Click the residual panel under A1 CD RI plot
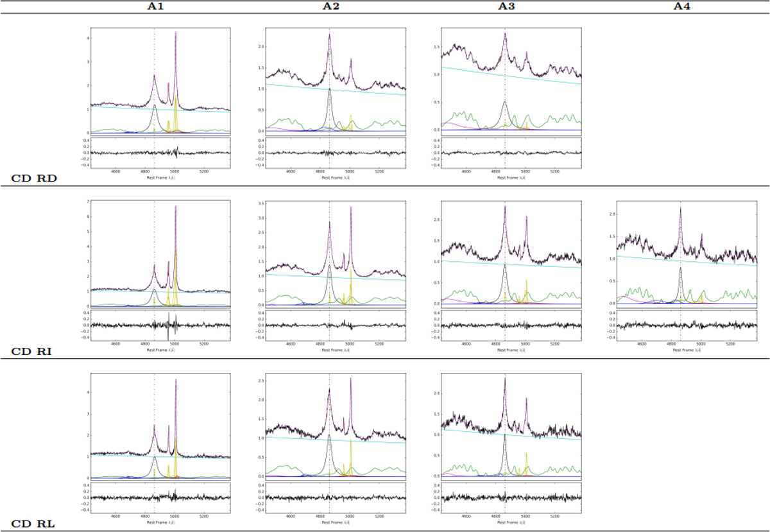The image size is (770, 532). point(160,325)
